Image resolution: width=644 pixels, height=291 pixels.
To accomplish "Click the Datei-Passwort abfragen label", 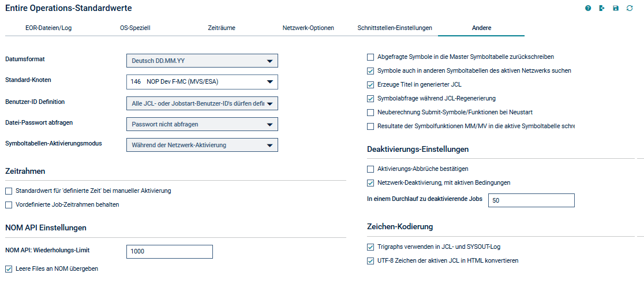I will 39,122.
